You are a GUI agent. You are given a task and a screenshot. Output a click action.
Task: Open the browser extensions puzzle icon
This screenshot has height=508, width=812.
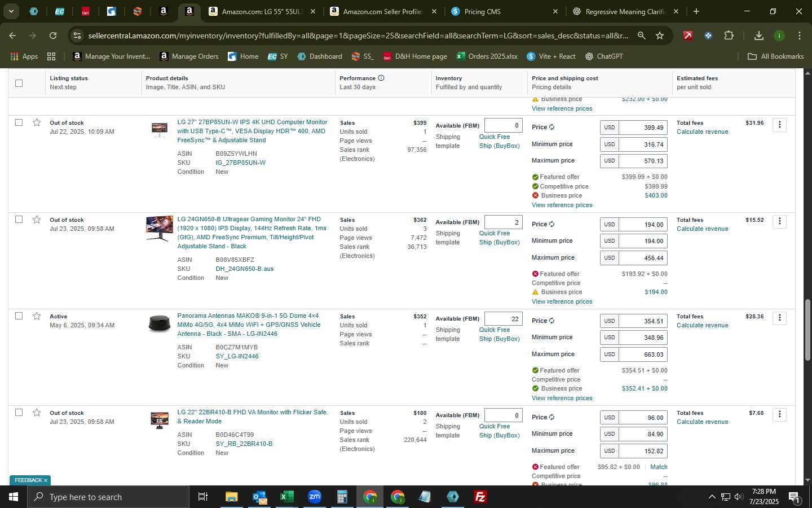click(729, 36)
